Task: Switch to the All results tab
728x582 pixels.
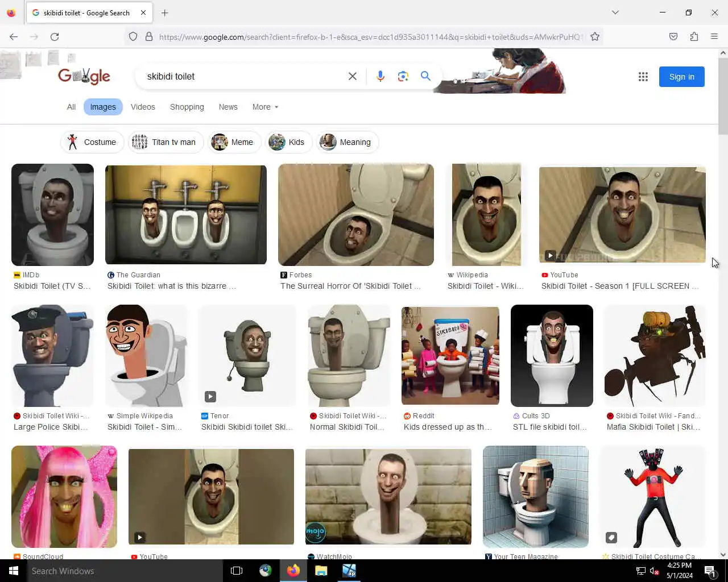Action: click(71, 107)
